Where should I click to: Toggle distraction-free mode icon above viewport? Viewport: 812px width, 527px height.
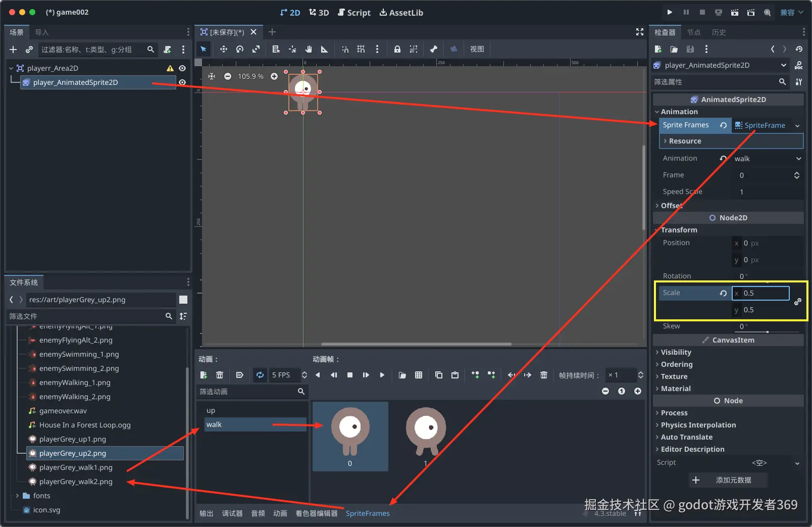pyautogui.click(x=640, y=32)
